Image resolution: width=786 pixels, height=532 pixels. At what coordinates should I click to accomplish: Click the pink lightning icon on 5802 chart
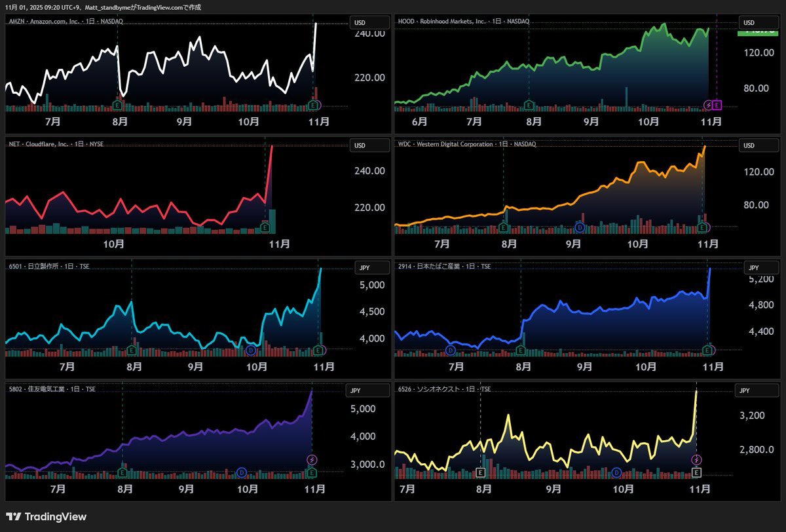(312, 459)
